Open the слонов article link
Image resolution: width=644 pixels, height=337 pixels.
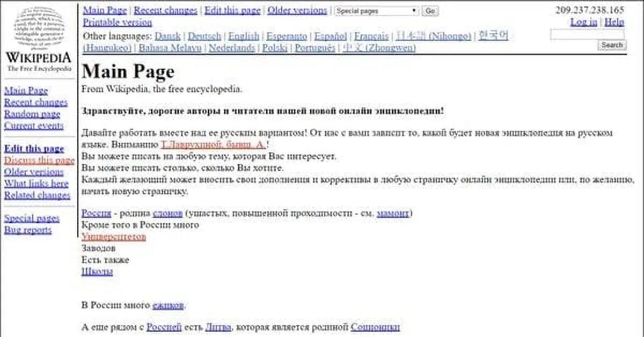[x=167, y=213]
